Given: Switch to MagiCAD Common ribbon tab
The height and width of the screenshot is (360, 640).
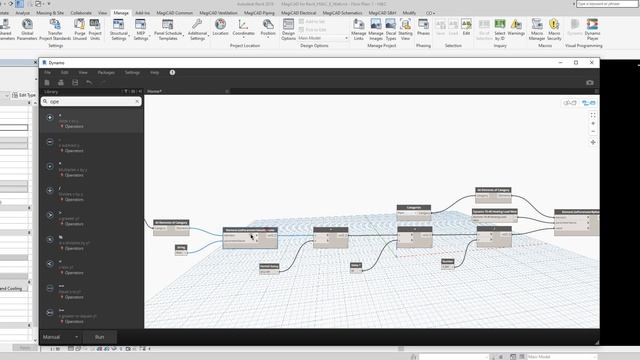Looking at the screenshot, I should [x=174, y=13].
